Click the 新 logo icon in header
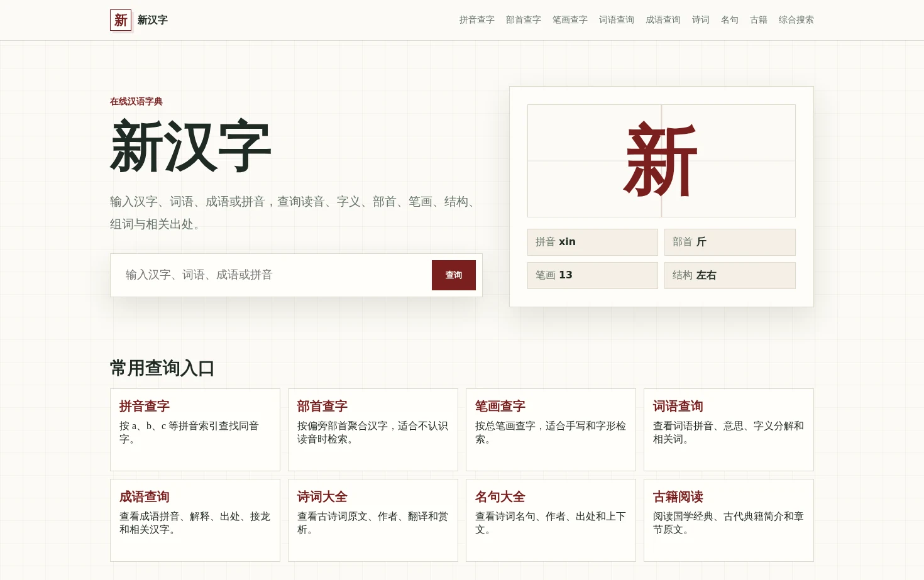 (x=121, y=20)
